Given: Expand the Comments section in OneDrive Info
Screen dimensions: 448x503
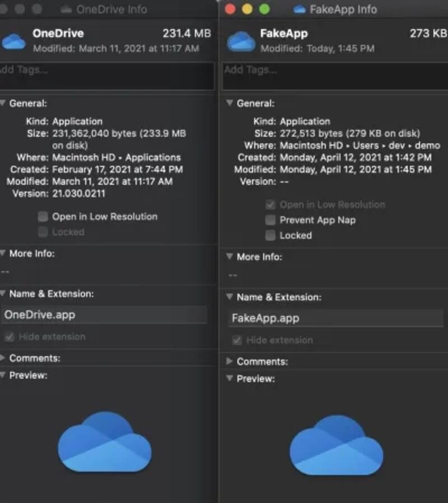Looking at the screenshot, I should coord(3,358).
